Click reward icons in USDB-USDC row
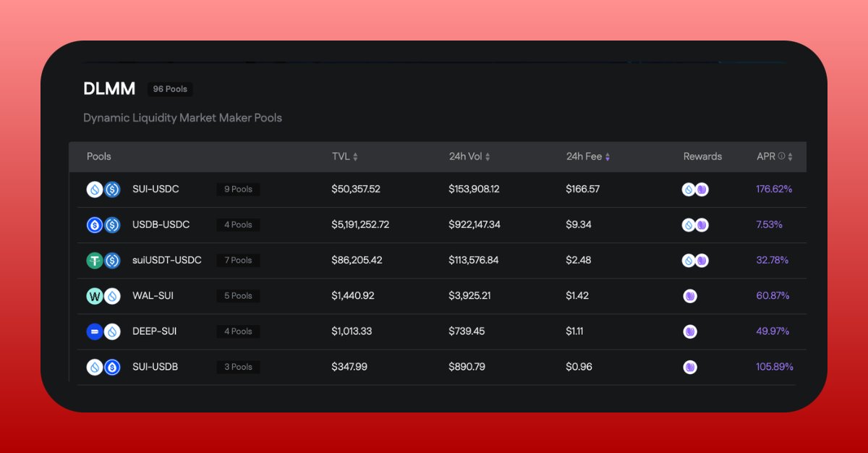Viewport: 868px width, 453px height. click(695, 225)
